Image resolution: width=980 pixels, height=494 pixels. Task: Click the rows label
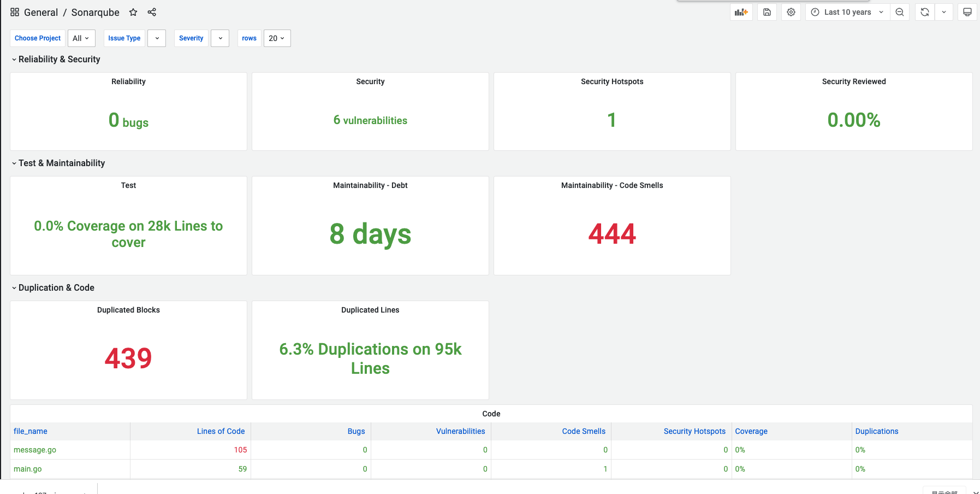[250, 38]
